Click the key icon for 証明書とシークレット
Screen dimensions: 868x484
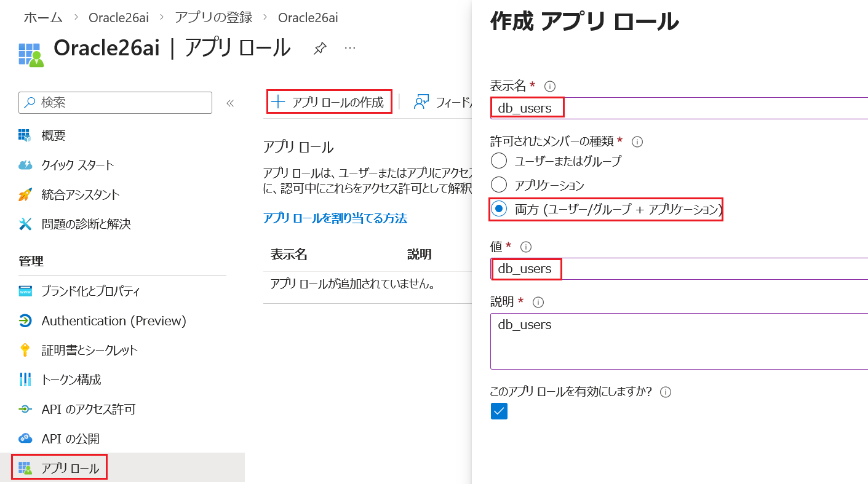[25, 350]
